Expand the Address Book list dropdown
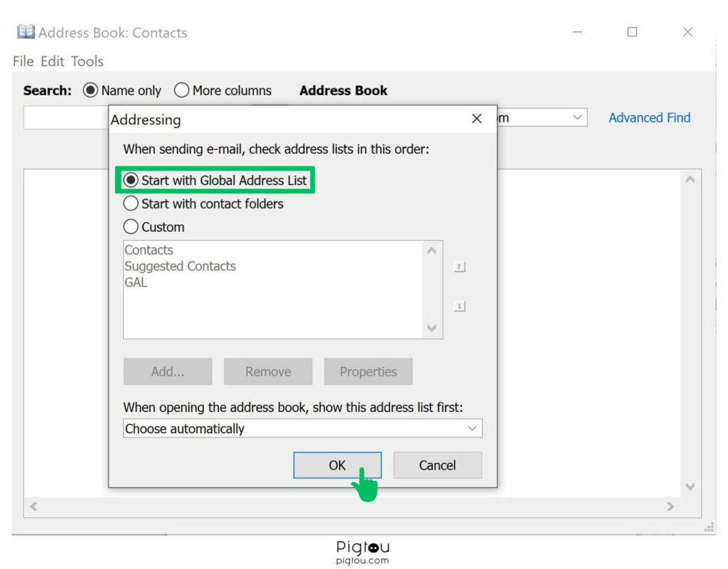728x569 pixels. [577, 117]
